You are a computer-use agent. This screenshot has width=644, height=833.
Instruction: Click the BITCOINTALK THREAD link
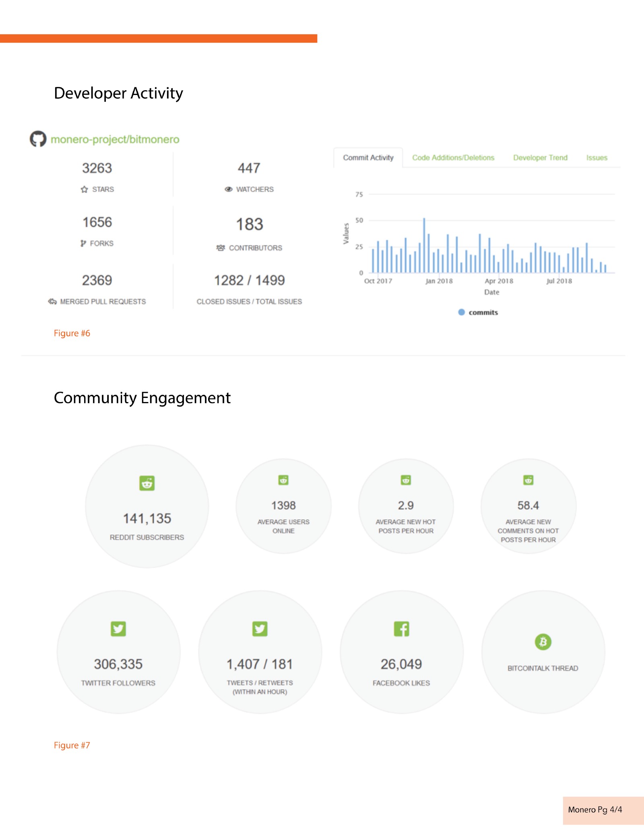pos(543,668)
